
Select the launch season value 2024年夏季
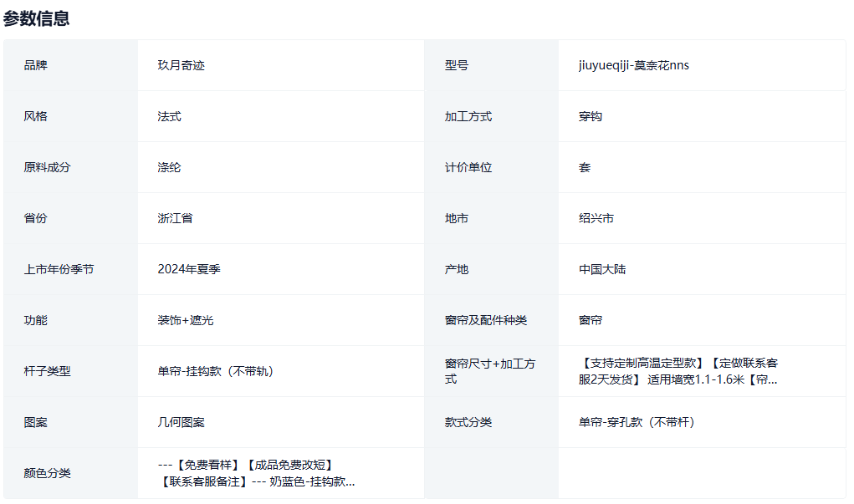pyautogui.click(x=189, y=269)
